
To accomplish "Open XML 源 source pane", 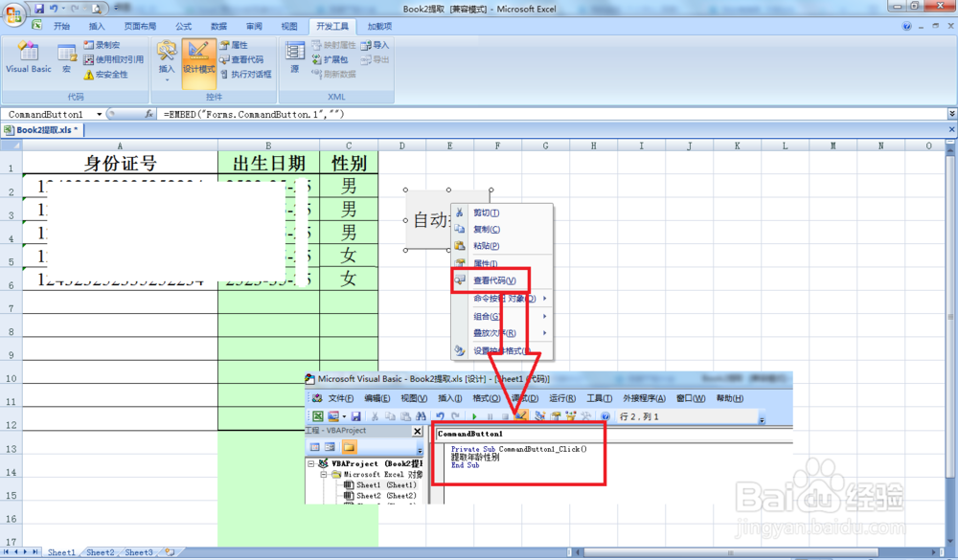I will click(294, 58).
